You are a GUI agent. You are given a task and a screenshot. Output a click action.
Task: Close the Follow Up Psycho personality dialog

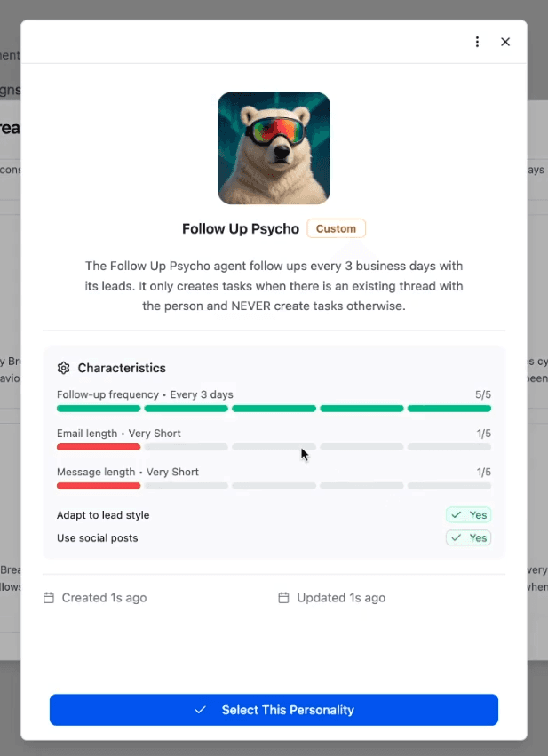[505, 42]
